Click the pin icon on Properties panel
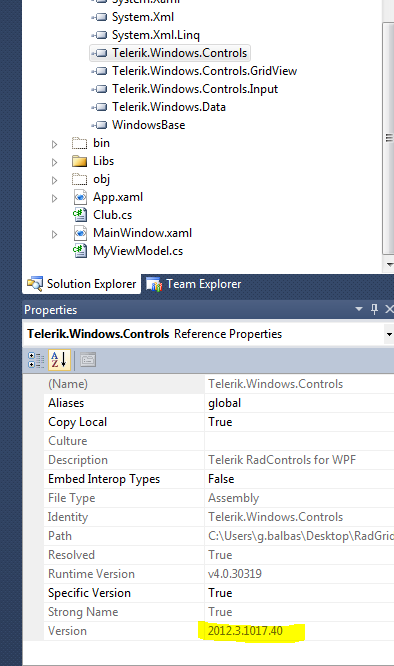 coord(374,309)
